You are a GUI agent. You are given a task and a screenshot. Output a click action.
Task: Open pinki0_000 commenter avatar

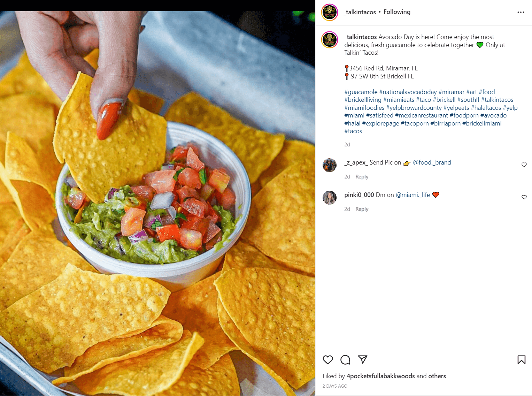point(330,198)
